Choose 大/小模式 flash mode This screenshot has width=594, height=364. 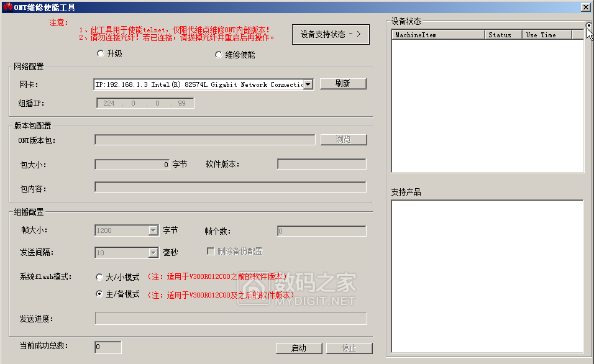[x=99, y=277]
